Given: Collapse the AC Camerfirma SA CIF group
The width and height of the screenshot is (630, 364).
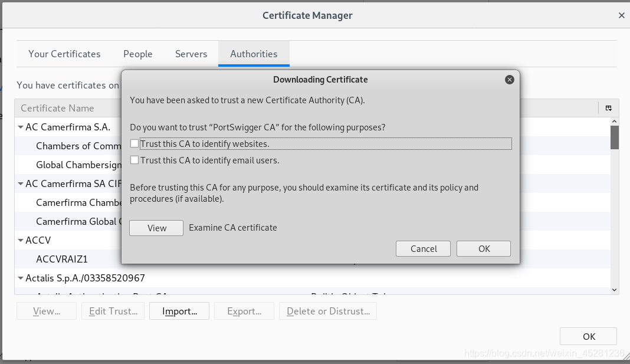Looking at the screenshot, I should [21, 183].
